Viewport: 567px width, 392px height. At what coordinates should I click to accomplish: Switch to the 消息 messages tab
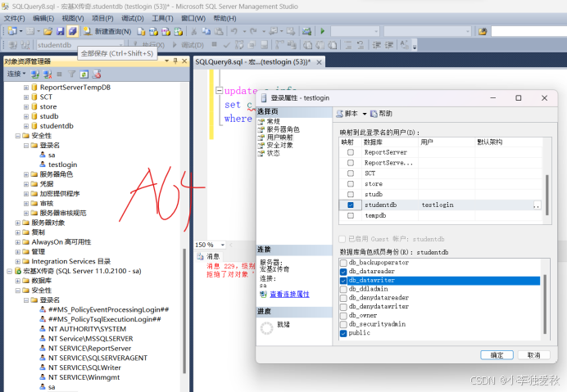tap(209, 256)
